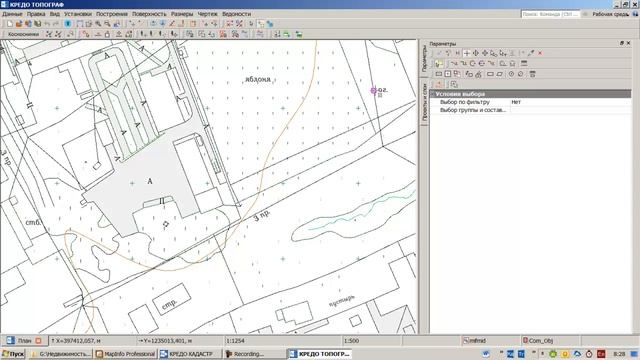Image resolution: width=640 pixels, height=360 pixels.
Task: Click the X coordinate status field
Action: tap(92, 340)
